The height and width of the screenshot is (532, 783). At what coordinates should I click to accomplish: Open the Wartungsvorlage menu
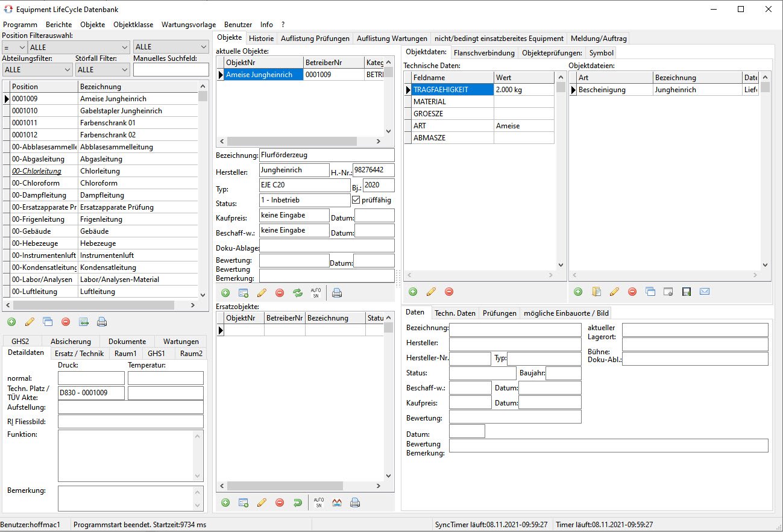tap(188, 25)
